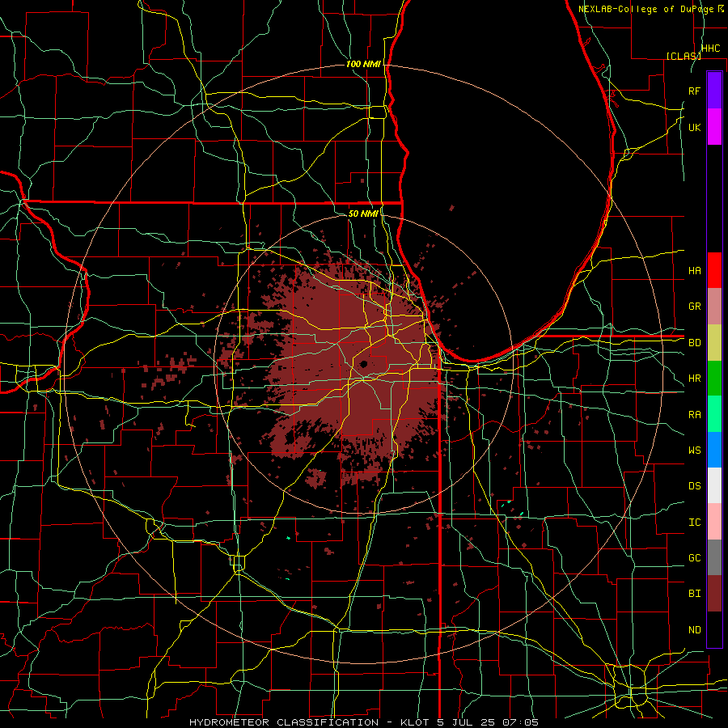Click the RF legend label
This screenshot has height=728, width=728.
pyautogui.click(x=694, y=91)
